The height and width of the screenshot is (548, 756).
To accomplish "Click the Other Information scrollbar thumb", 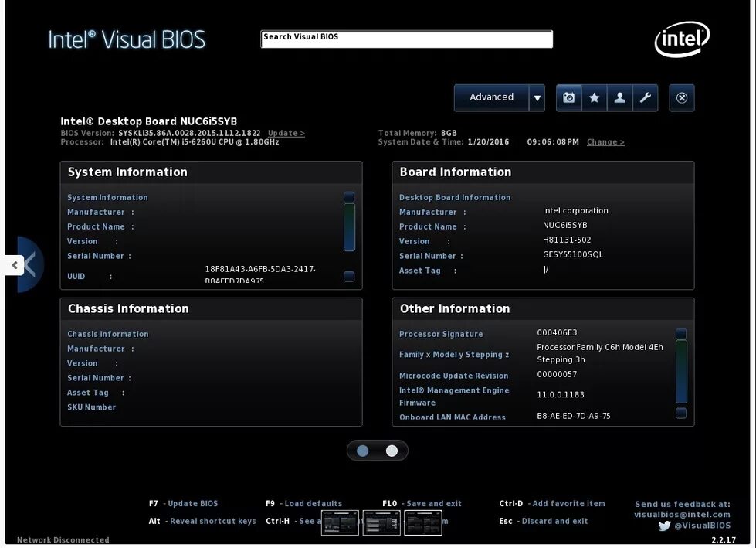I will tap(681, 372).
